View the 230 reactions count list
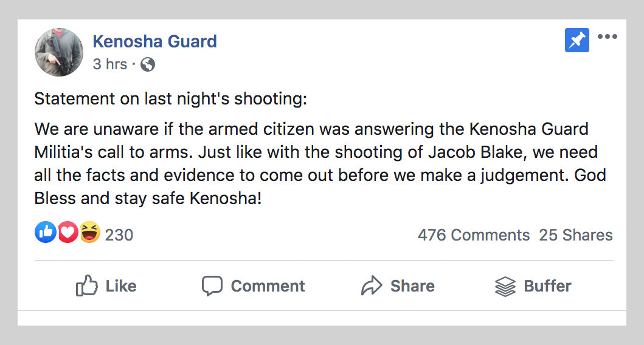This screenshot has height=345, width=644. pos(119,235)
